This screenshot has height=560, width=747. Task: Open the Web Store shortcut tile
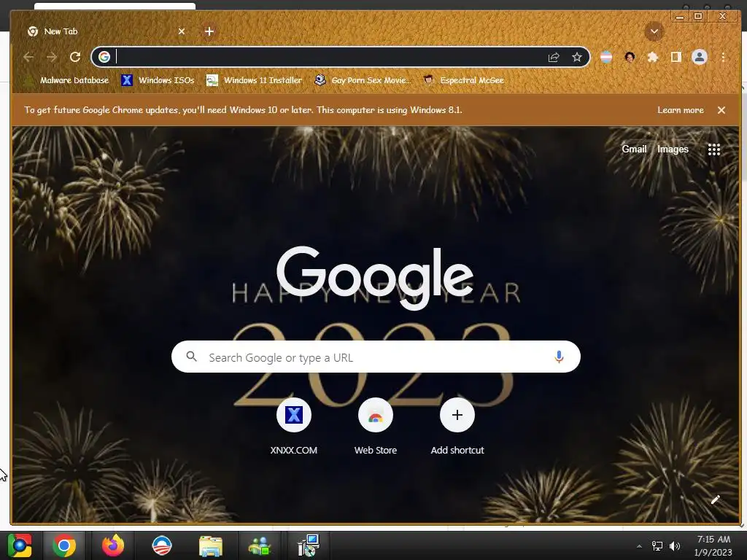click(376, 427)
